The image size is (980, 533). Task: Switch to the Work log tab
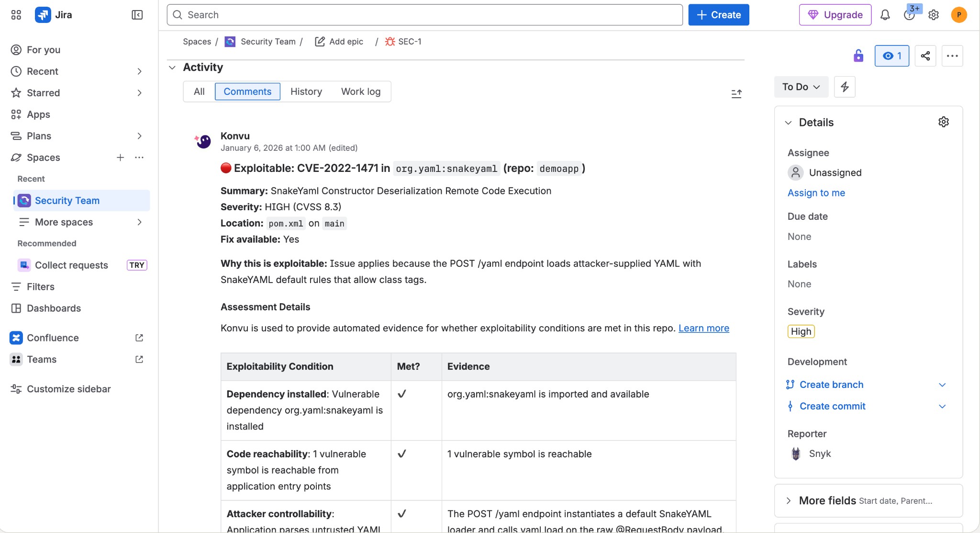[360, 91]
